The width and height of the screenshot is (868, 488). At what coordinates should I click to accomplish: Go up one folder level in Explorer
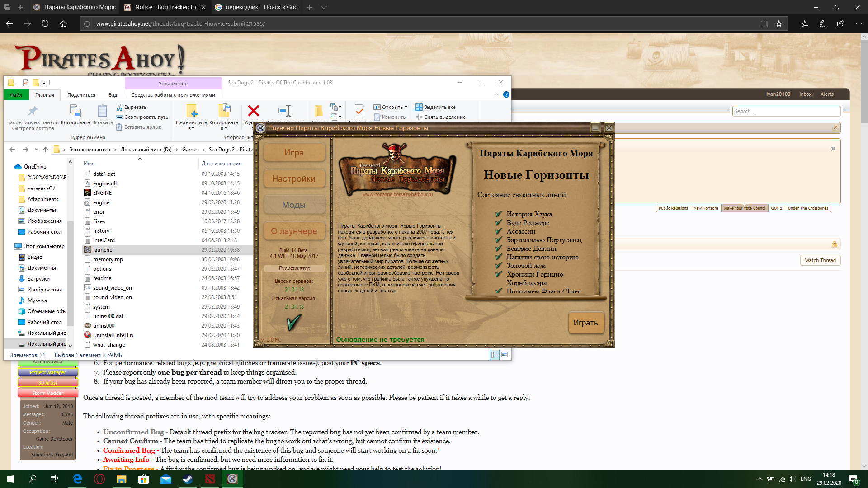(46, 150)
